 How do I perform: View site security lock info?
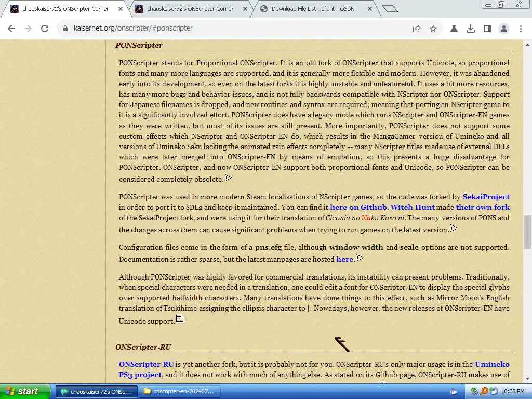(65, 29)
